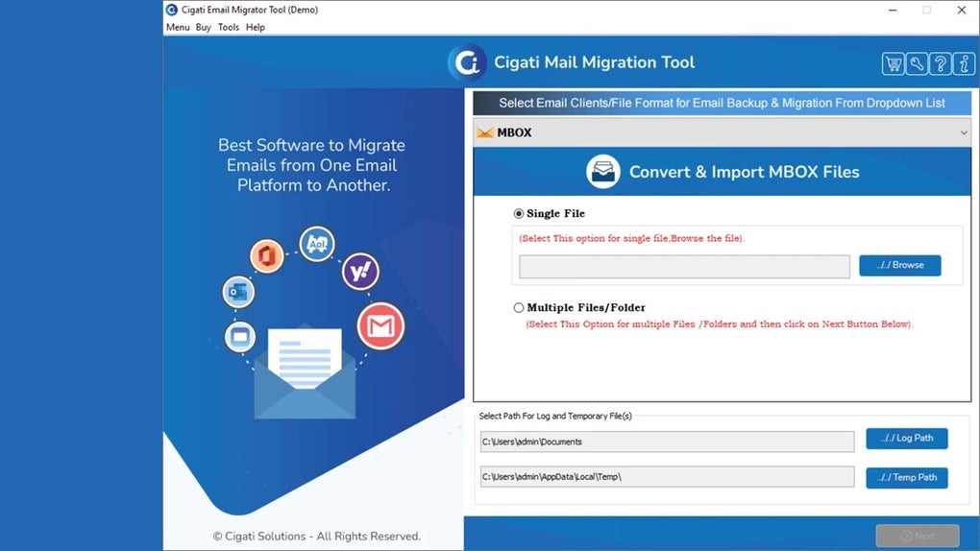This screenshot has height=551, width=980.
Task: Click '© Cigati Solutions - All Rights Reserved.' text
Action: click(316, 536)
